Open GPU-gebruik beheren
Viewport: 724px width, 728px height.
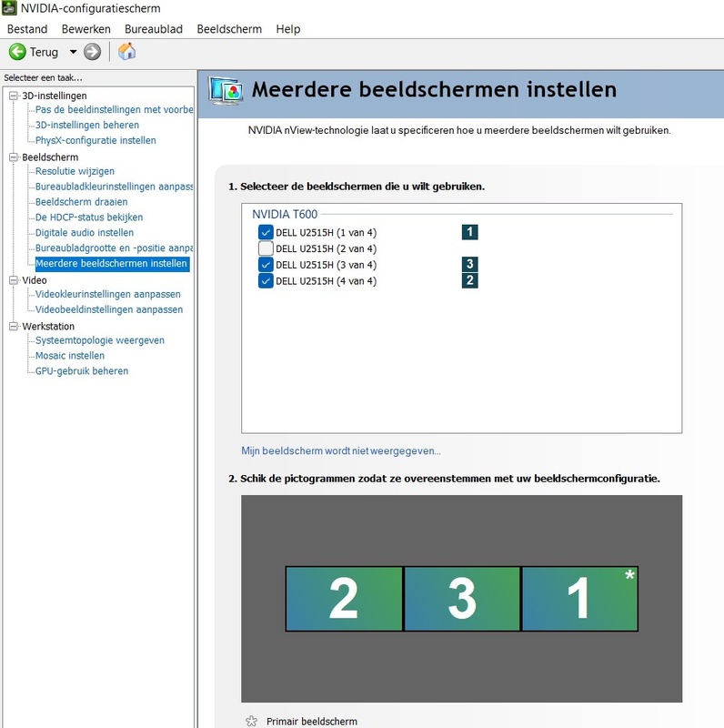[x=82, y=370]
